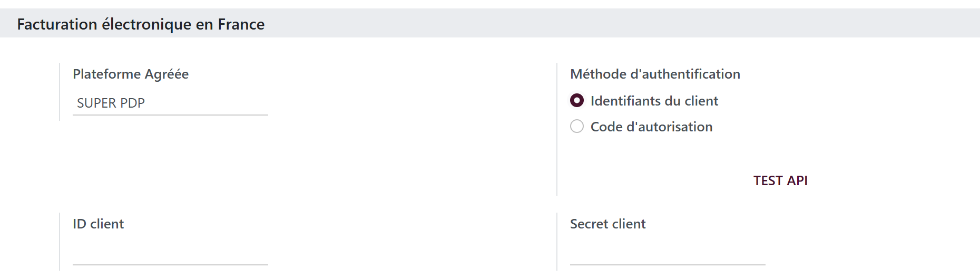Viewport: 980px width, 277px height.
Task: Click the SUPER PDP selected value text
Action: tap(111, 103)
